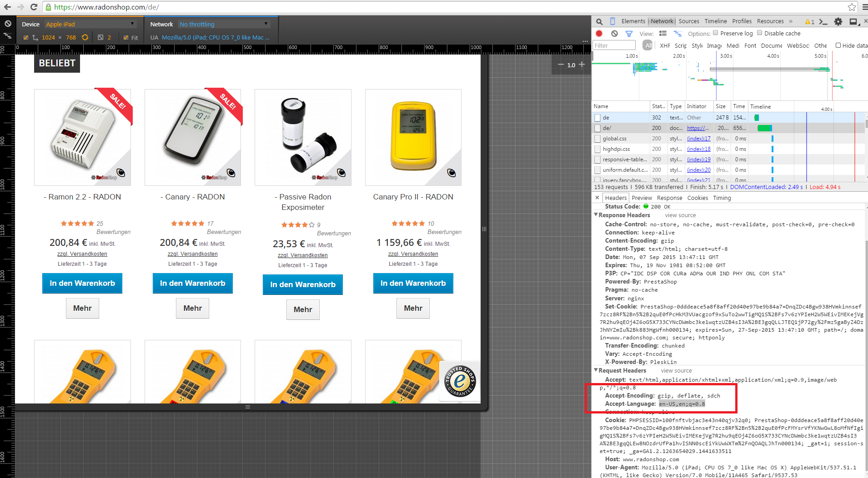Uncheck the emulate screen resolution checkbox
This screenshot has height=478, width=868.
click(x=26, y=38)
